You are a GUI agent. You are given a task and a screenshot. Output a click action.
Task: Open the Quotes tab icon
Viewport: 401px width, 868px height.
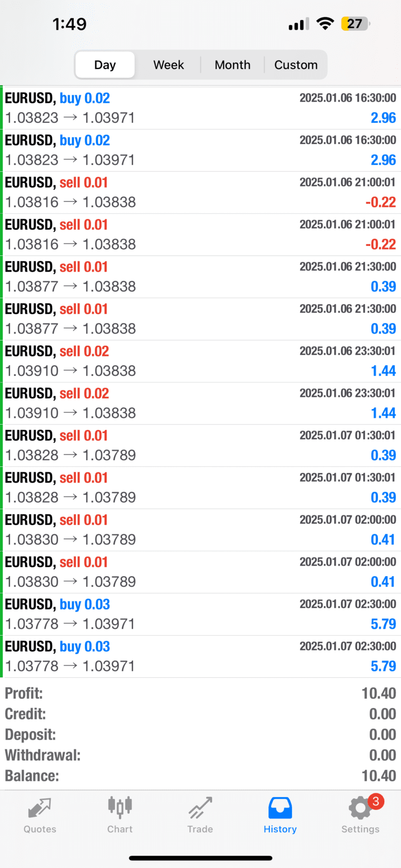coord(40,809)
